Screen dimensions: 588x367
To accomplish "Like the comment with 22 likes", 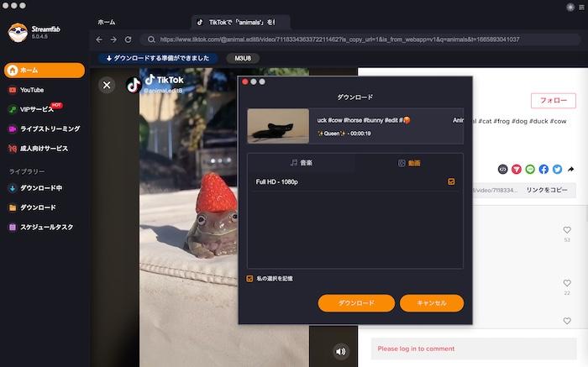I will coord(567,283).
